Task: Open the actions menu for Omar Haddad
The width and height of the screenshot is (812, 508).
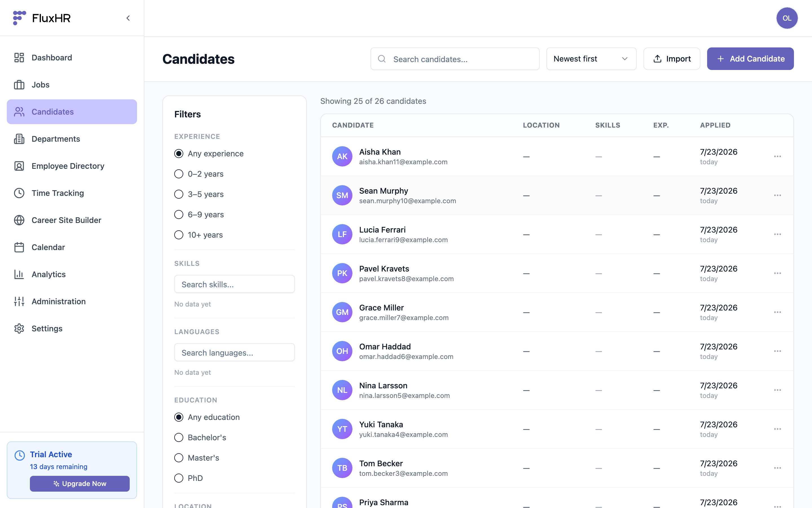Action: pos(777,351)
